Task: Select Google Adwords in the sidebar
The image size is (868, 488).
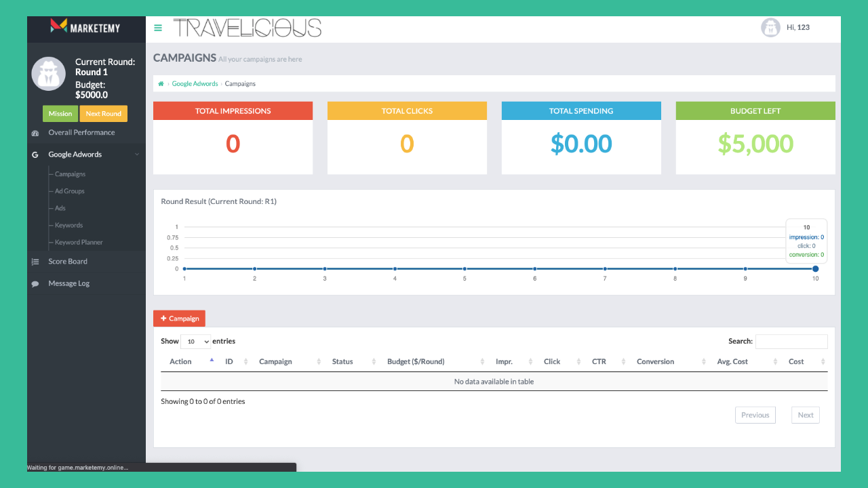Action: [x=75, y=155]
